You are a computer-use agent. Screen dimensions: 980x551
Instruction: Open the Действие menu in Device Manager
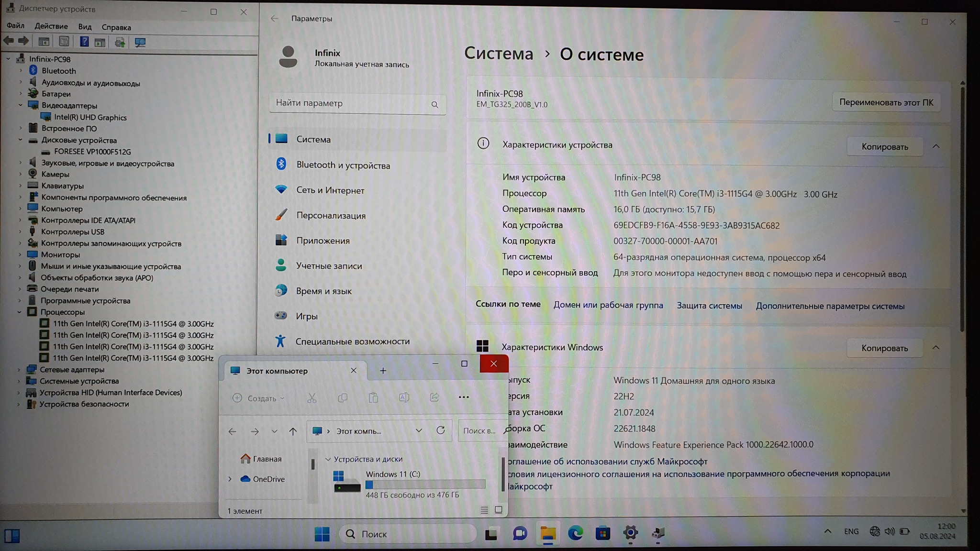pos(51,26)
